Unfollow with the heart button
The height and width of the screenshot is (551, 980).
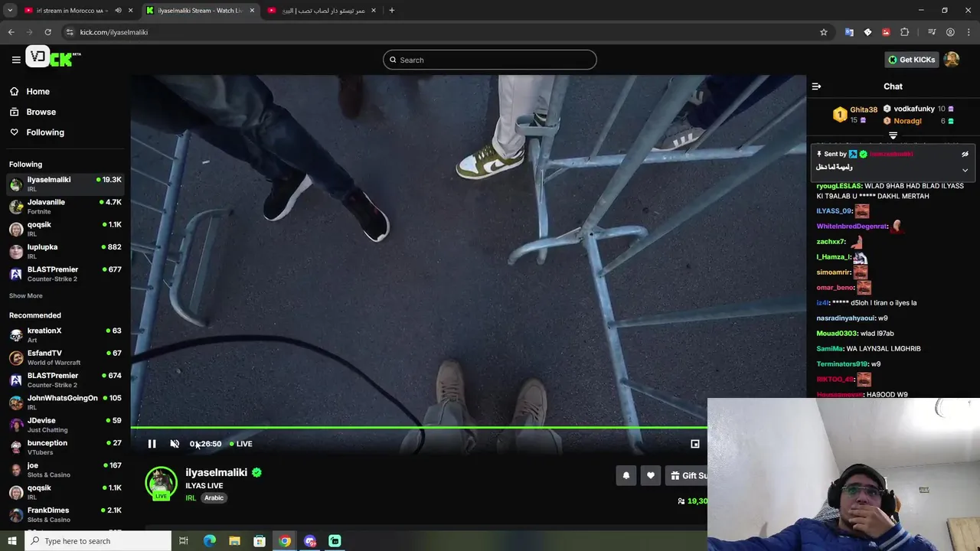coord(650,475)
